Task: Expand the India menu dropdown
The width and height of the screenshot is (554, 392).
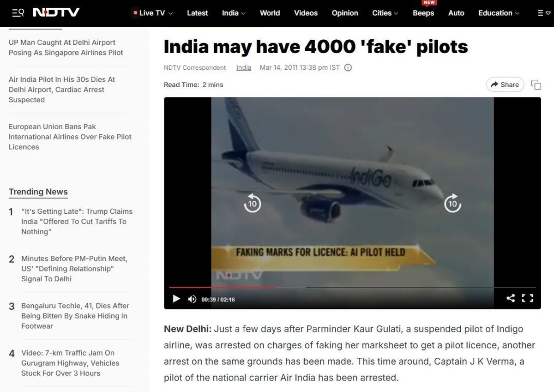Action: (234, 13)
